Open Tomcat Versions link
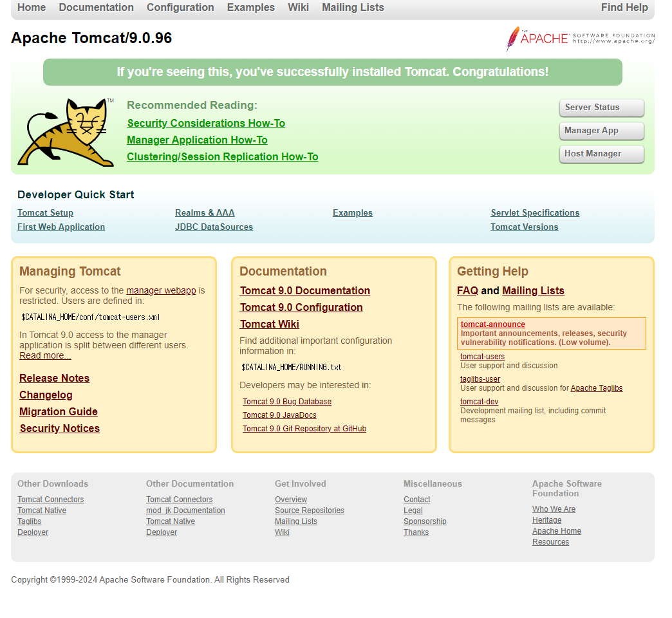Viewport: 672px width, 618px height. tap(524, 227)
